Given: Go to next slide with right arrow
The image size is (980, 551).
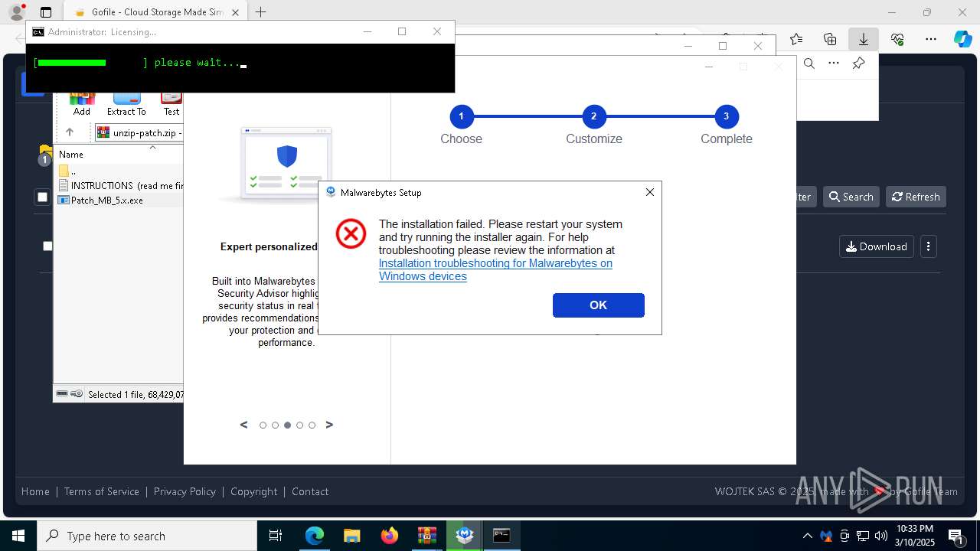Looking at the screenshot, I should coord(329,425).
